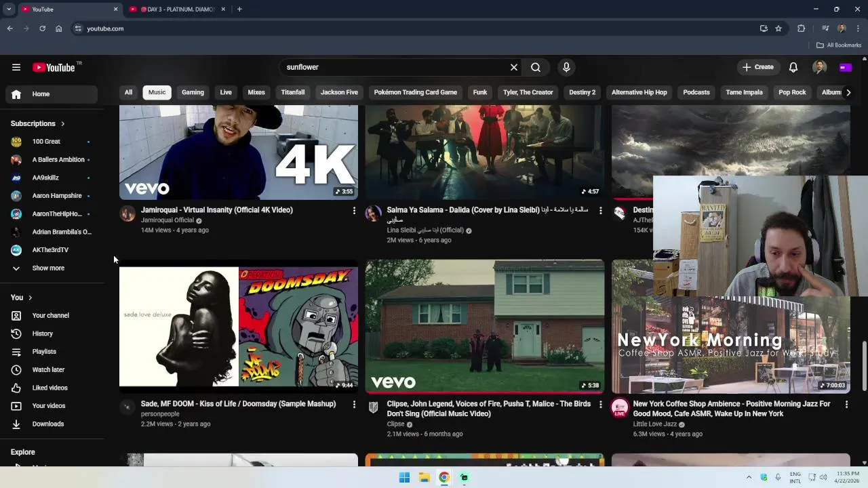Click the search magnifier button
Screen dimensions: 868x488
(x=536, y=67)
